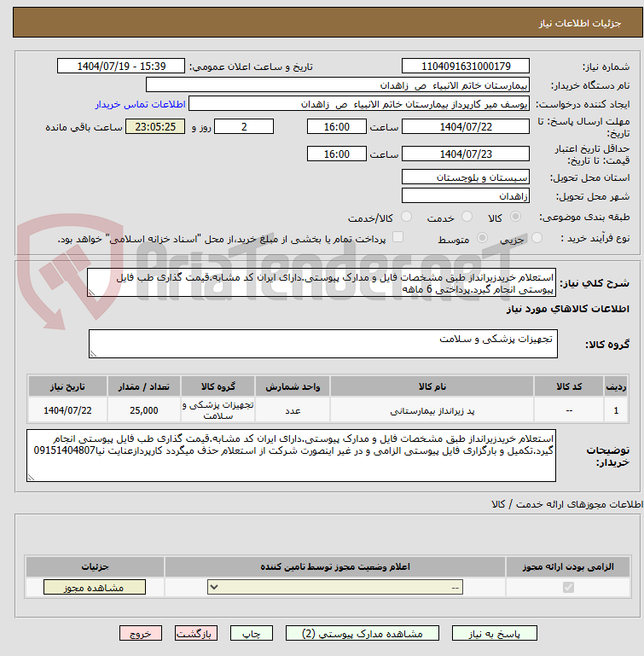This screenshot has width=644, height=656.
Task: Open buyer contact information link
Action: pos(140,105)
